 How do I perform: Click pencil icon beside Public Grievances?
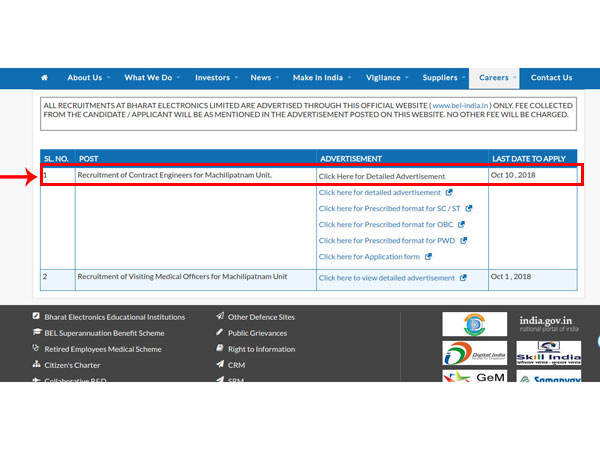pyautogui.click(x=220, y=332)
